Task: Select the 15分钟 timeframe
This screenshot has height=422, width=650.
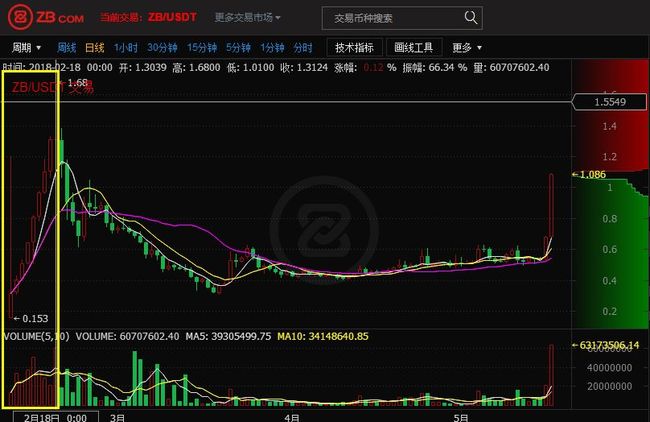Action: point(202,48)
